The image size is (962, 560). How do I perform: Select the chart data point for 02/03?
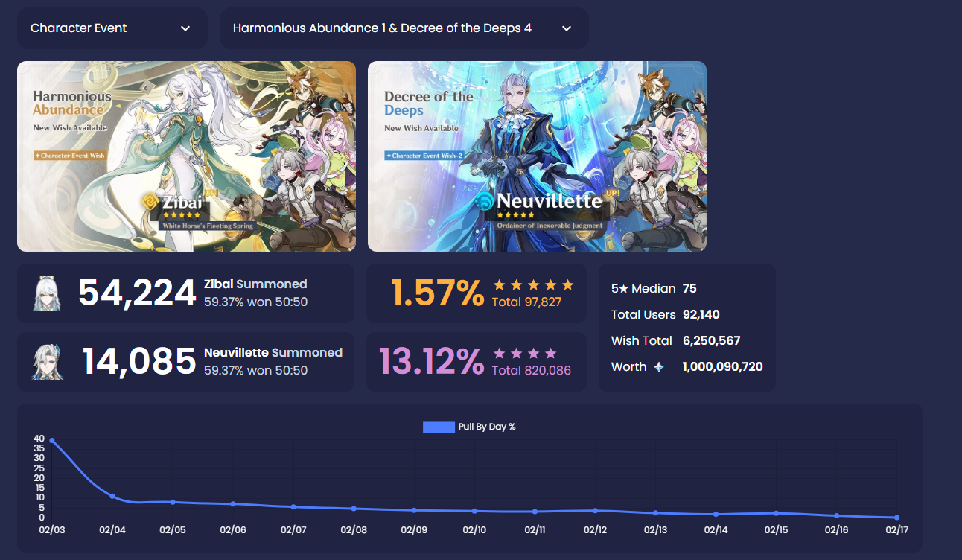[52, 440]
